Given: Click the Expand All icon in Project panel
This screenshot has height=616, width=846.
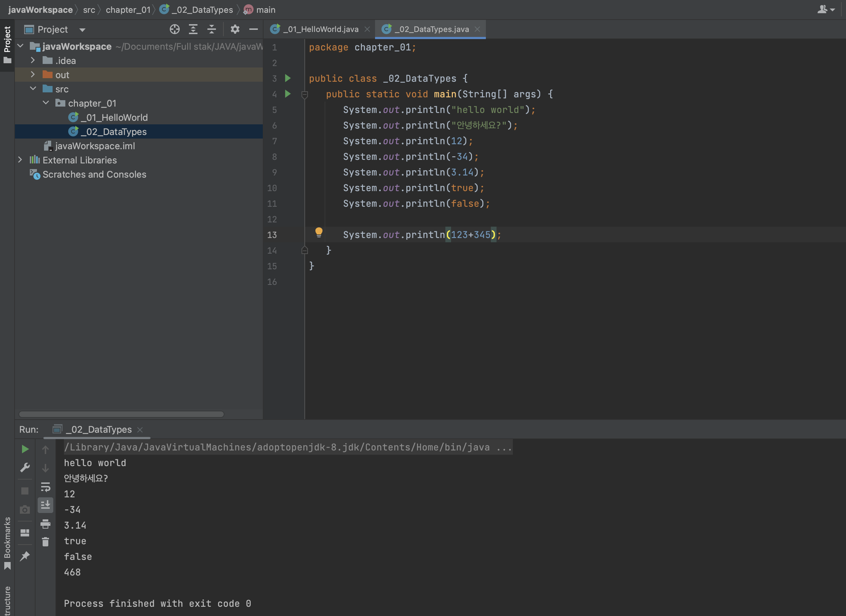Looking at the screenshot, I should point(193,29).
